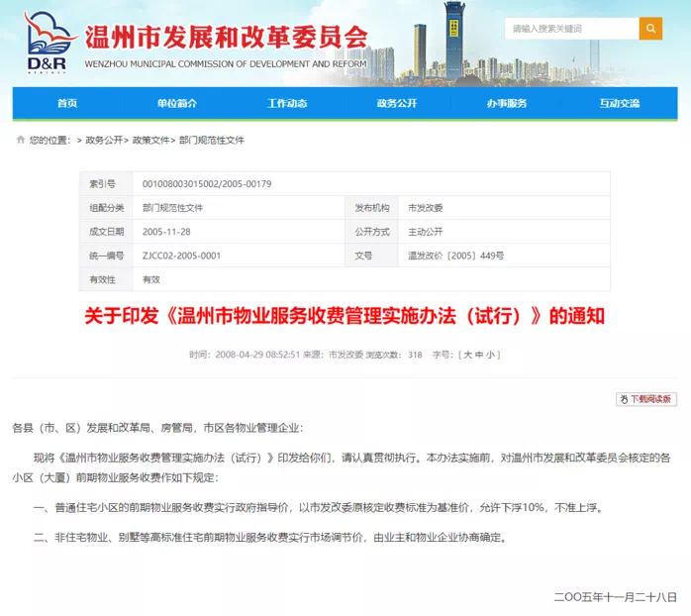691x616 pixels.
Task: Open the 首页 navigation tab
Action: [x=67, y=103]
